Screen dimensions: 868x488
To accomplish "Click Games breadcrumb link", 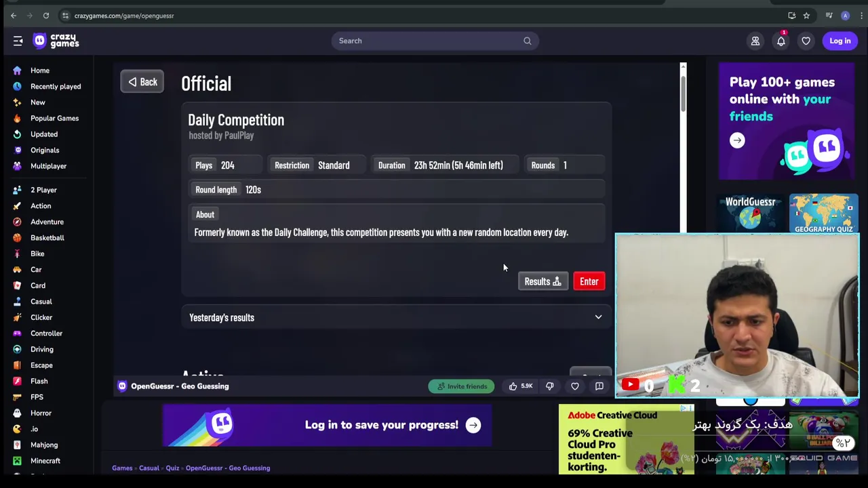I will (x=122, y=468).
